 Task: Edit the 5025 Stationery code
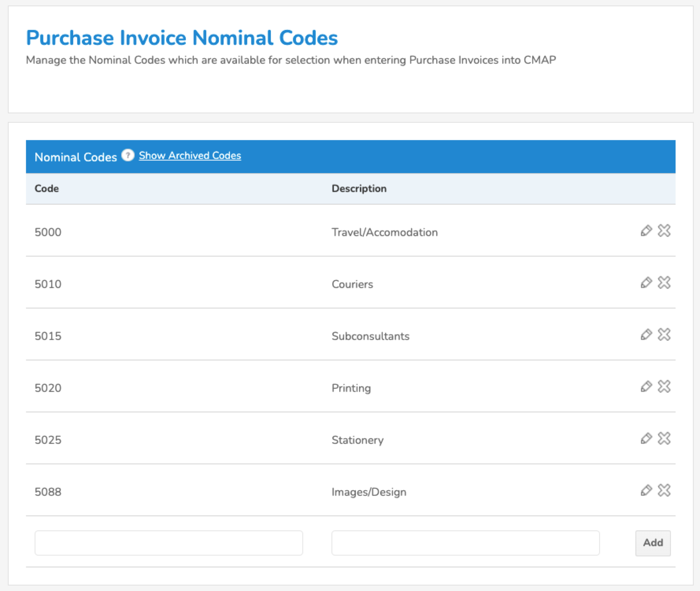646,439
